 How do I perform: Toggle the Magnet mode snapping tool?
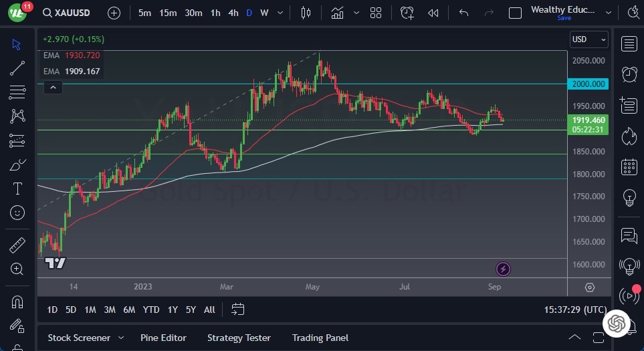(x=17, y=302)
